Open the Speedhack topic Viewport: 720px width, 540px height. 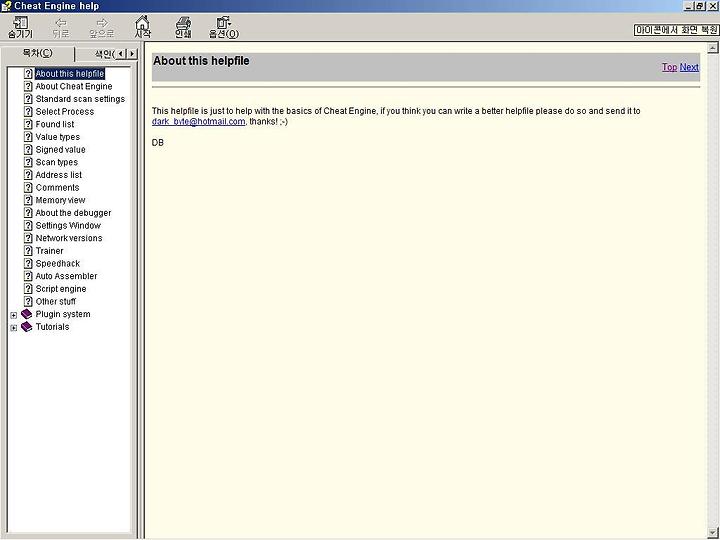point(58,263)
